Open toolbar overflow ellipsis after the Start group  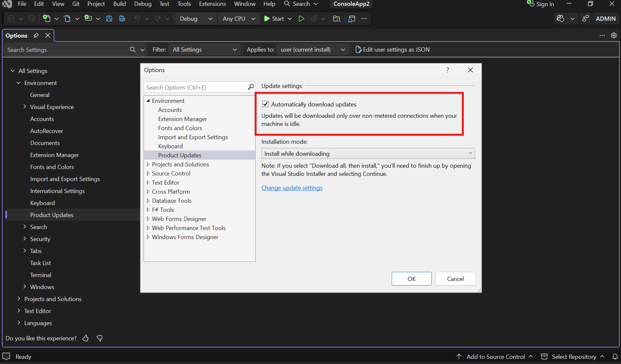click(x=364, y=18)
